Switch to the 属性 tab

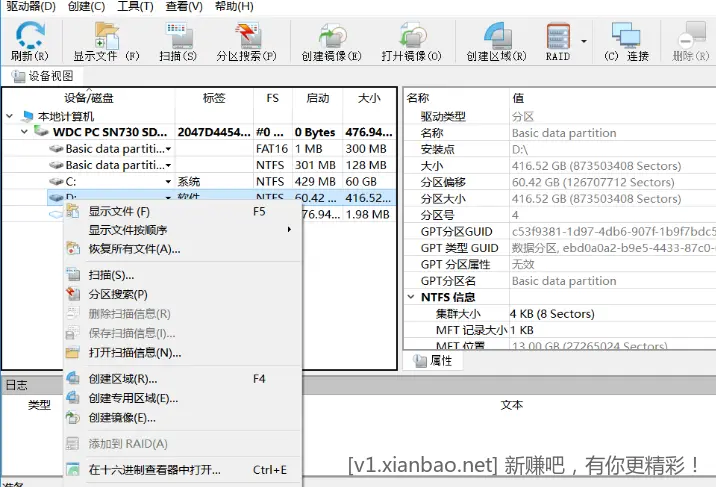[x=433, y=361]
